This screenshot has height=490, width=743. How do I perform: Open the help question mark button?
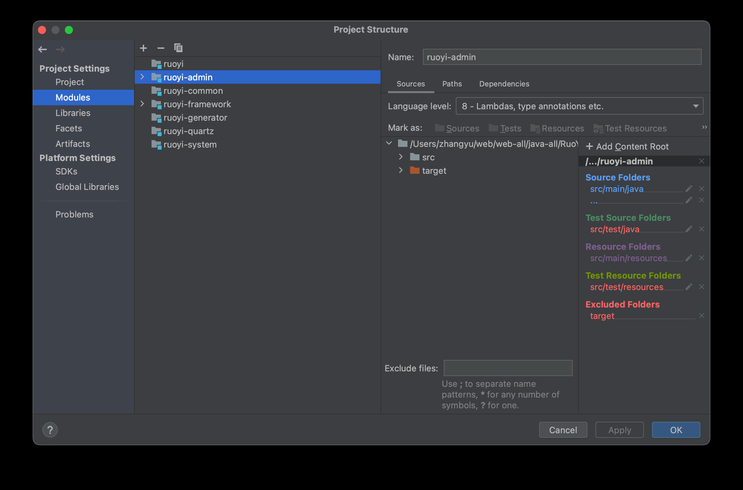click(50, 430)
